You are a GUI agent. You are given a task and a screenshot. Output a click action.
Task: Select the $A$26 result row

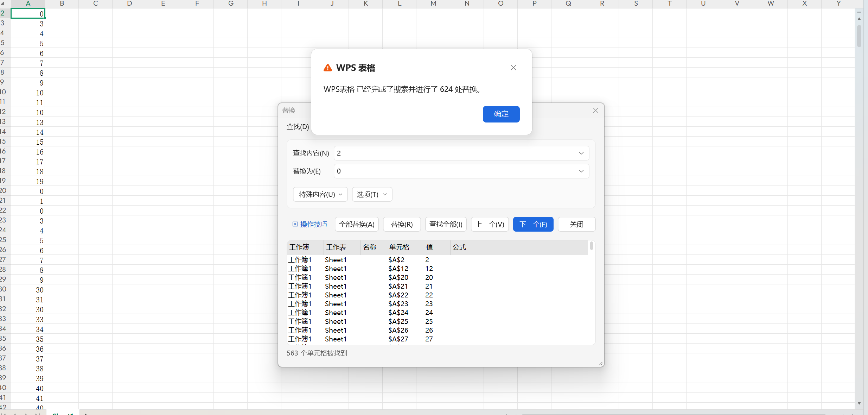point(437,330)
